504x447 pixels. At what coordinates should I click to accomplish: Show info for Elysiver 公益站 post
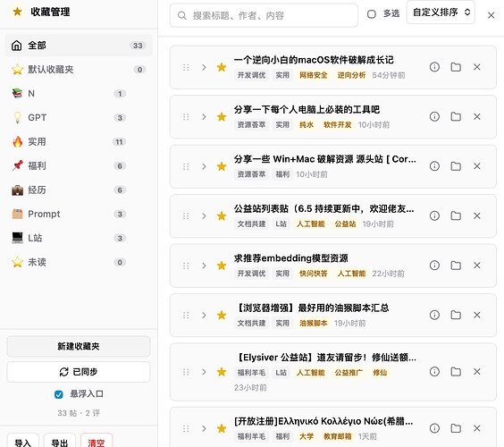point(434,372)
